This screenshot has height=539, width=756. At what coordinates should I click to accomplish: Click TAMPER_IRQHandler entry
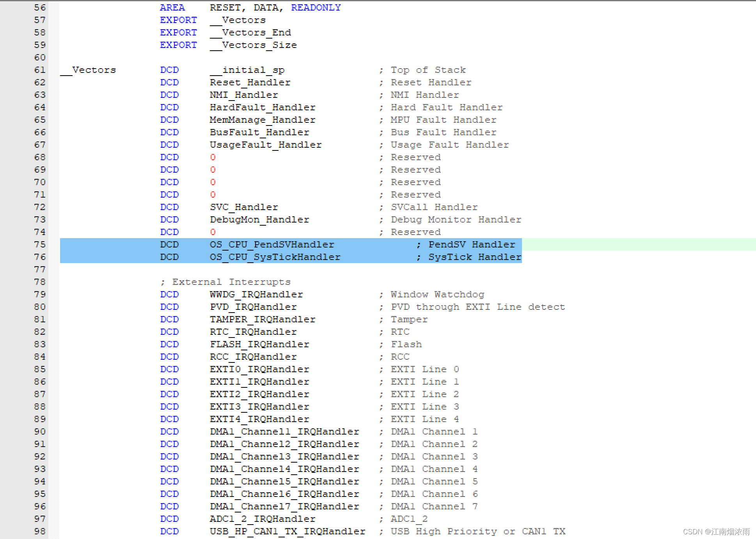point(263,319)
